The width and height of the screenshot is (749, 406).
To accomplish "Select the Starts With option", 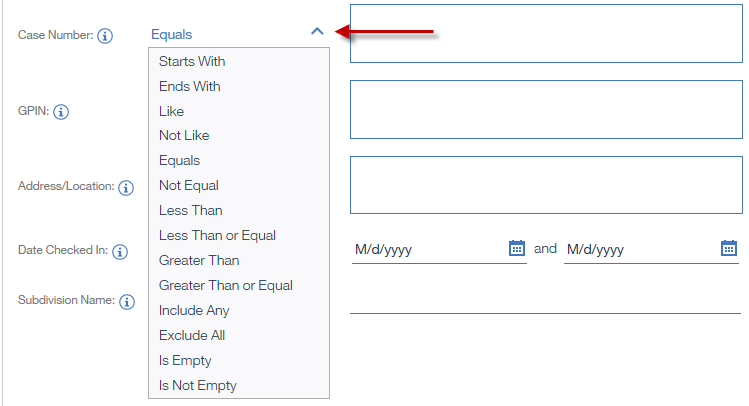I will [x=192, y=62].
